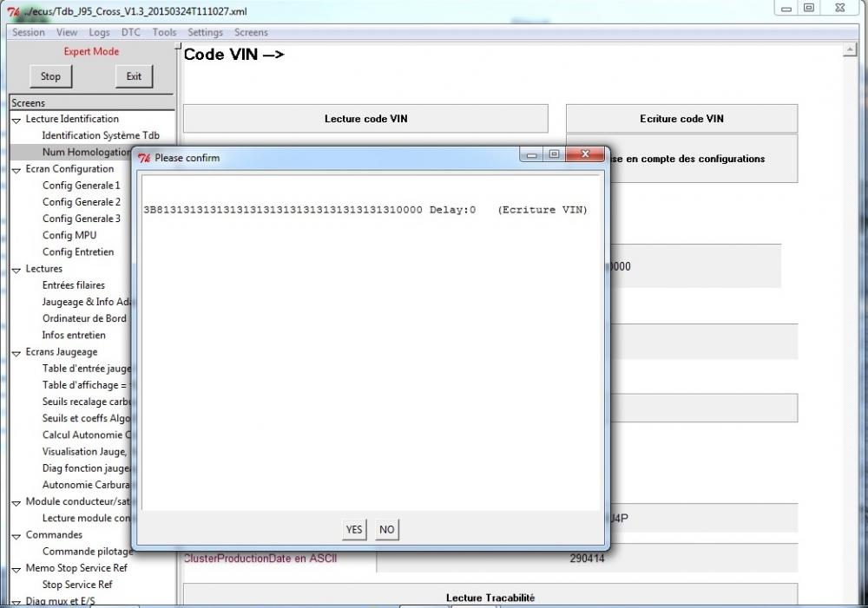Click the Lecture Tracabilité button
Image resolution: width=868 pixels, height=608 pixels.
click(490, 598)
